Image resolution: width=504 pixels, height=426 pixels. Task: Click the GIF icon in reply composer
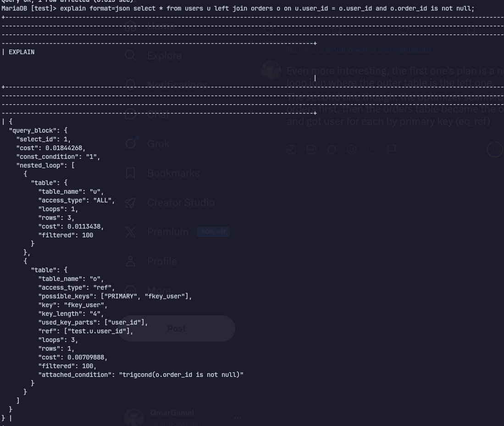click(x=311, y=150)
